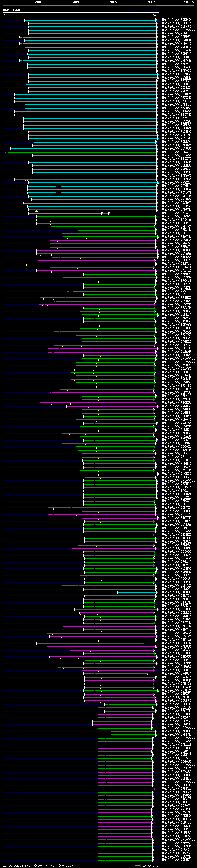The image size is (197, 868).
Task: Click the UniRef100_B4FAW1 hit label
Action: coord(176,250)
